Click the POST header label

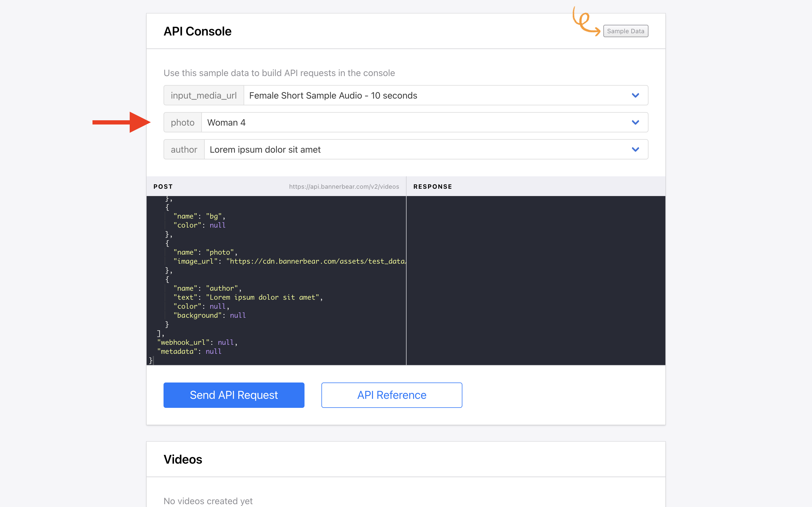tap(163, 186)
